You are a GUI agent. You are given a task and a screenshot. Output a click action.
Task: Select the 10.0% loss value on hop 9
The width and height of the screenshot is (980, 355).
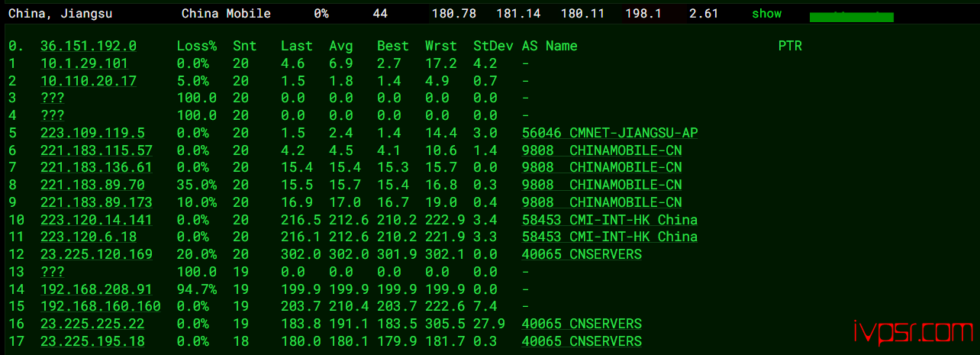(x=196, y=202)
